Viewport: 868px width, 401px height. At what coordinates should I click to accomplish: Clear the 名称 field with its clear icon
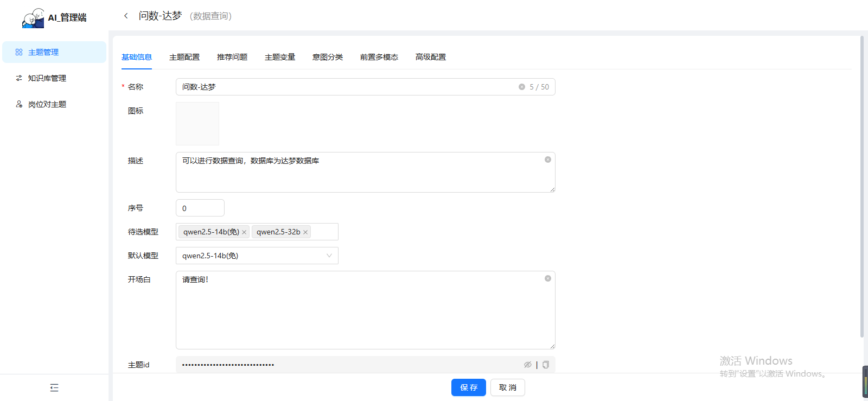click(x=521, y=87)
